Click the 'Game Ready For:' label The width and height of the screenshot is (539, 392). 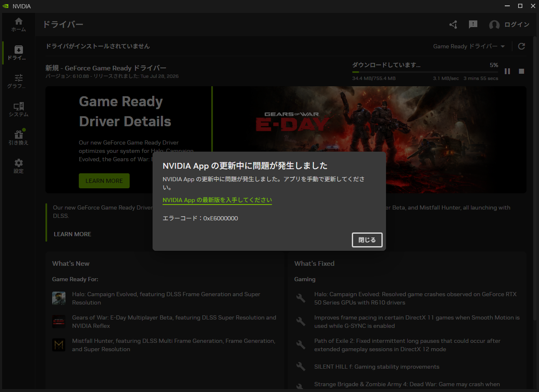pos(75,279)
